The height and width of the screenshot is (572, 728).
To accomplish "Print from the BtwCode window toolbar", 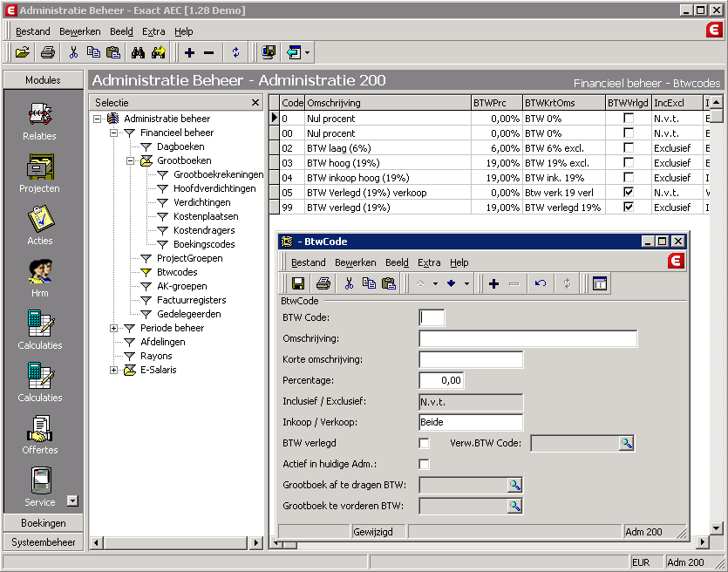I will (323, 283).
